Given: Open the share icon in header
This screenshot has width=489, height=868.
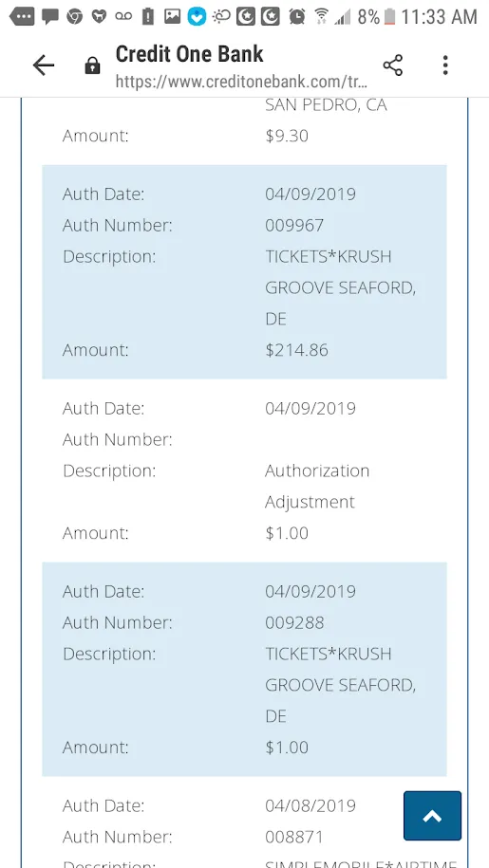Looking at the screenshot, I should pyautogui.click(x=393, y=65).
